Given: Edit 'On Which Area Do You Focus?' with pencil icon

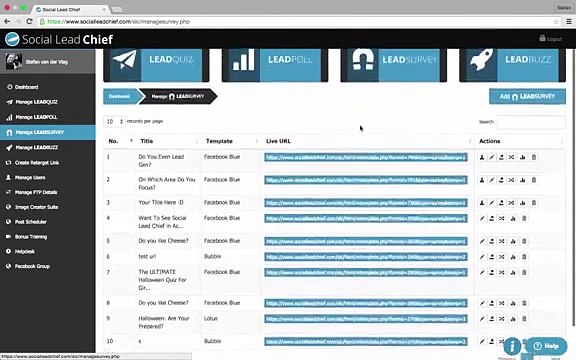Looking at the screenshot, I should 492,180.
